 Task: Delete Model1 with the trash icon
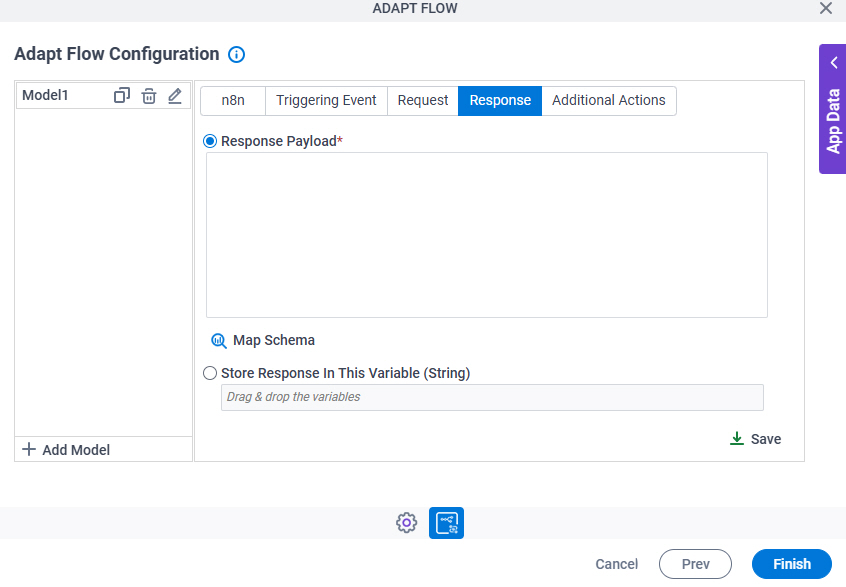149,96
